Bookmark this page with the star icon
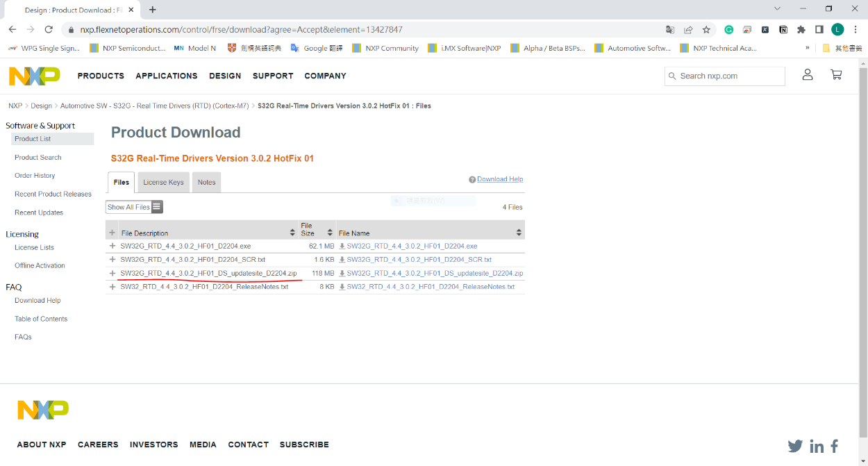Image resolution: width=868 pixels, height=466 pixels. click(706, 30)
